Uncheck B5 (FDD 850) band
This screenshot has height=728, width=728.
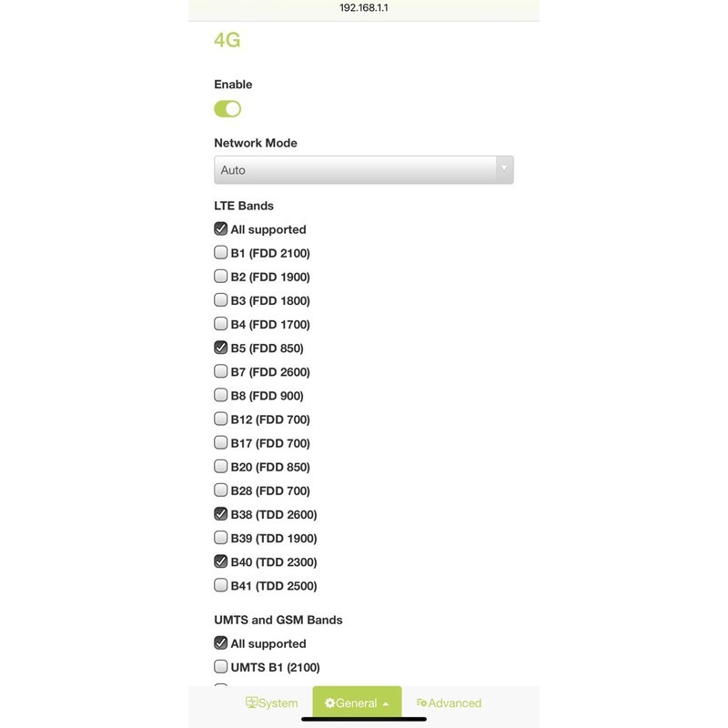point(220,348)
